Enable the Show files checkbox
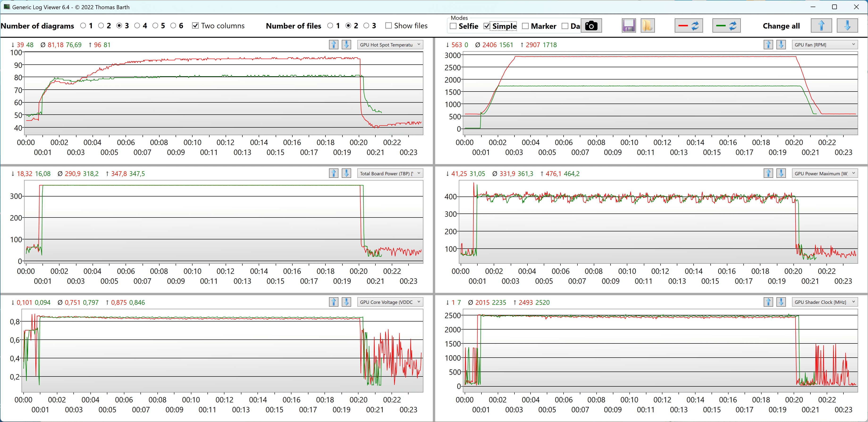The image size is (868, 422). click(x=388, y=26)
